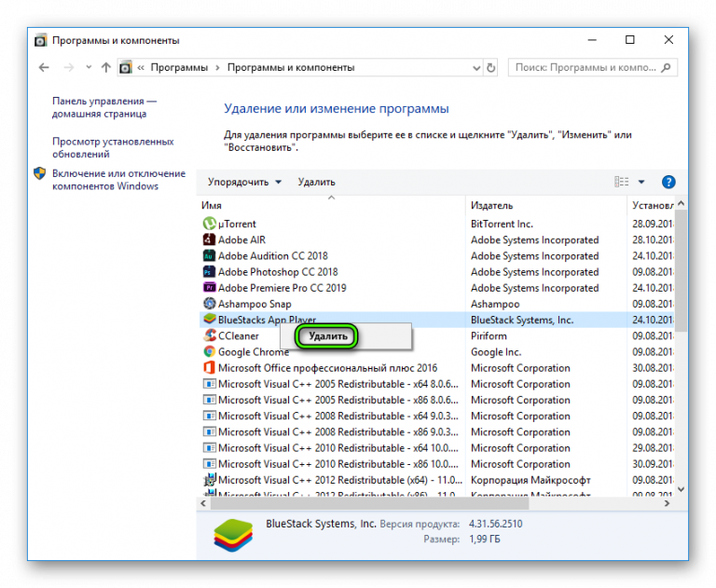Viewport: 716px width, 588px height.
Task: Click the BlueStacks App Player row icon
Action: coord(209,319)
